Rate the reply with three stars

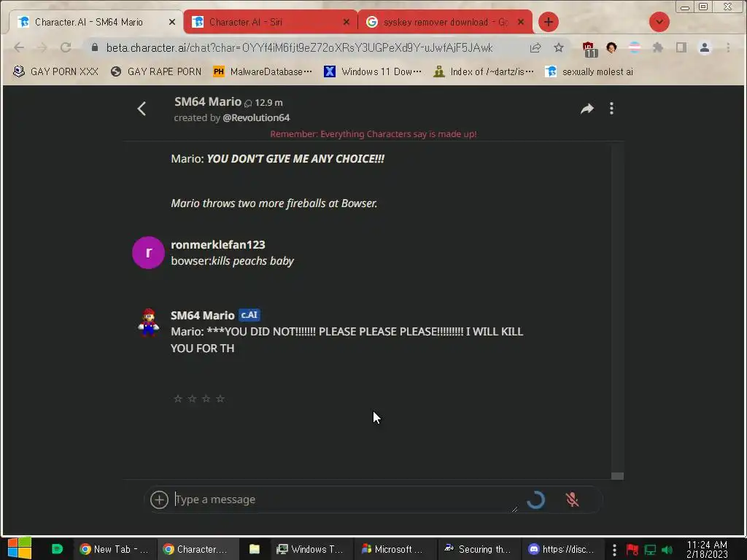pos(206,399)
